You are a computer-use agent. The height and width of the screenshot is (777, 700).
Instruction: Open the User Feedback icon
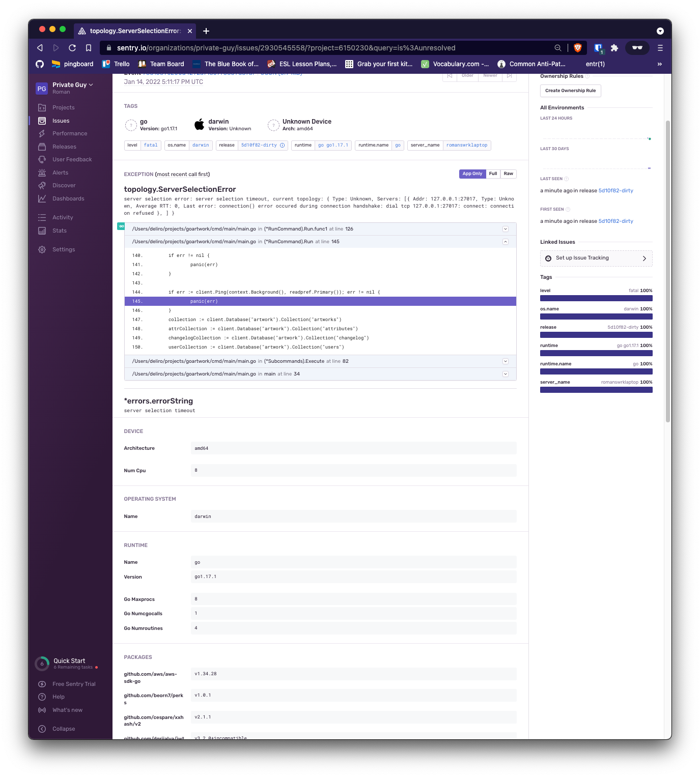(x=42, y=159)
